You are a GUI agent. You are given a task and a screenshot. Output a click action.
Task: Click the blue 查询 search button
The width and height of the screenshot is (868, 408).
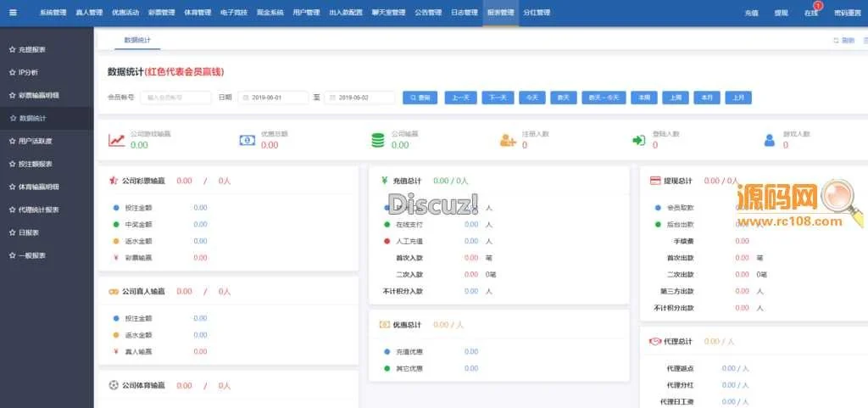pos(420,98)
